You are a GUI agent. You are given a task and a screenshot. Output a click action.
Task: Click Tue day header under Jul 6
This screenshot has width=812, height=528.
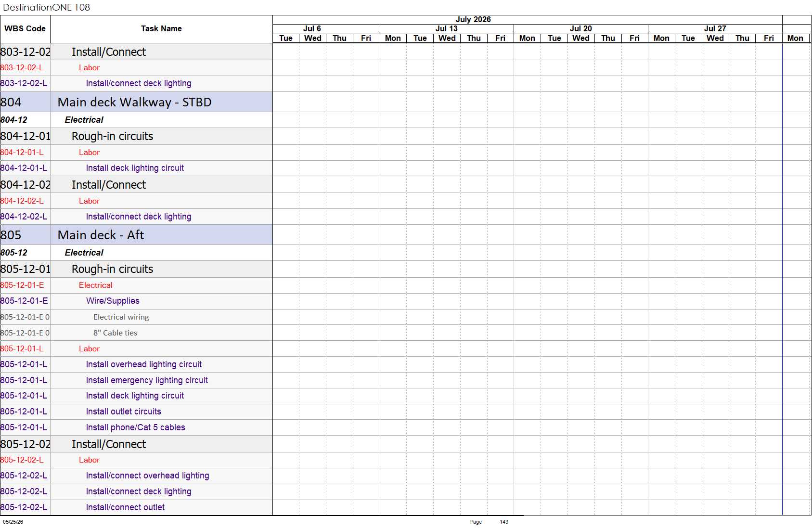click(286, 39)
